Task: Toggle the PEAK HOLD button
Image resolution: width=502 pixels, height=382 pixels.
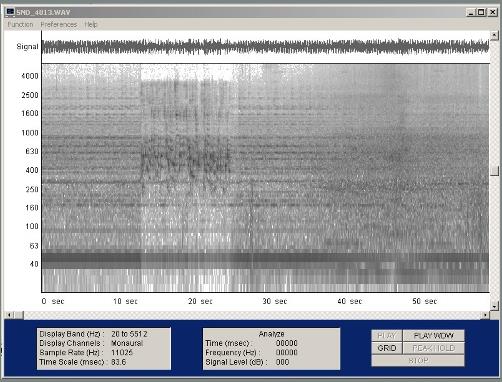Action: (433, 348)
